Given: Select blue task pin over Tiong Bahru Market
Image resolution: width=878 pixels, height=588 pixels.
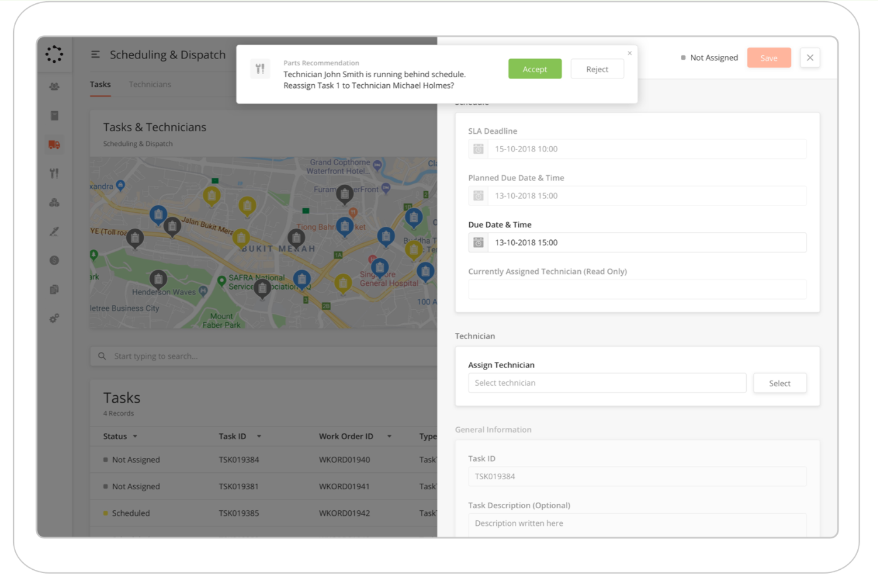Looking at the screenshot, I should [344, 226].
